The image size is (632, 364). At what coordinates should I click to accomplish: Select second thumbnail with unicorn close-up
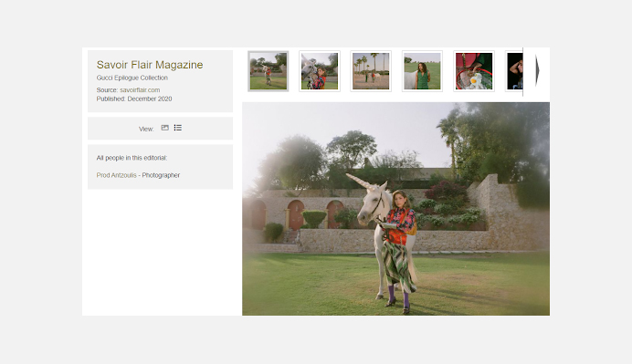tap(320, 71)
